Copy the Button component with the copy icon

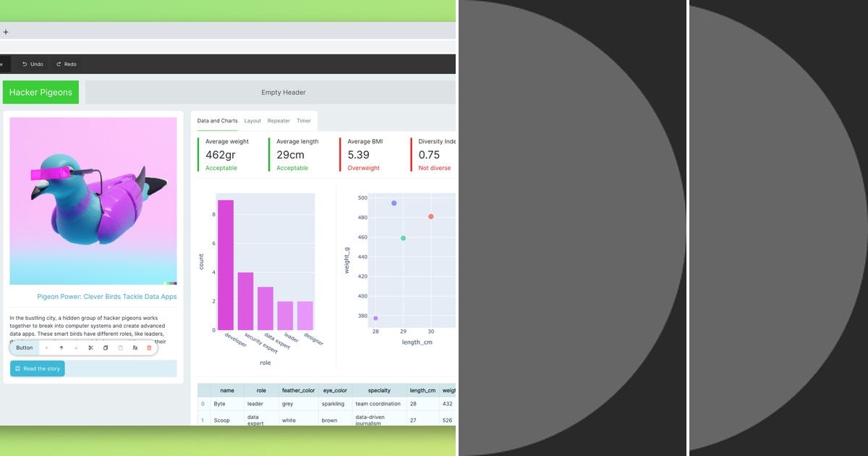(106, 348)
